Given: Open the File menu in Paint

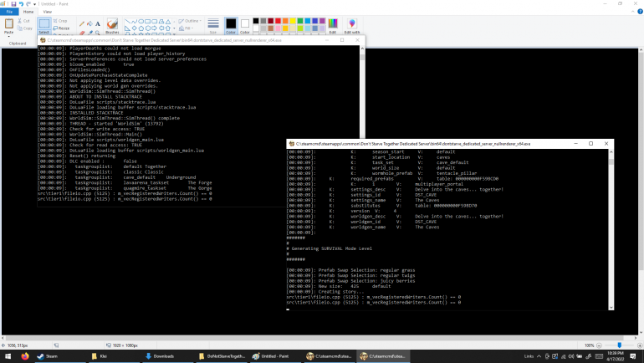Looking at the screenshot, I should coord(9,12).
